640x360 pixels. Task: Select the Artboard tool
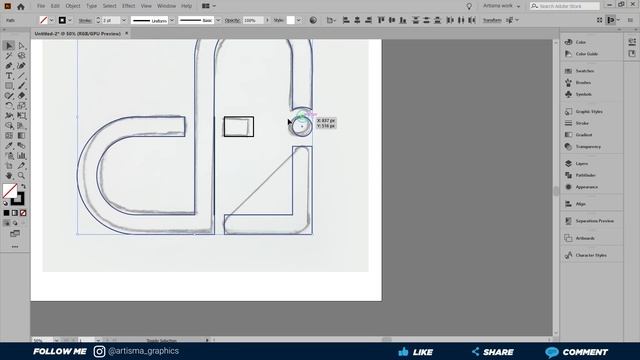click(x=9, y=166)
